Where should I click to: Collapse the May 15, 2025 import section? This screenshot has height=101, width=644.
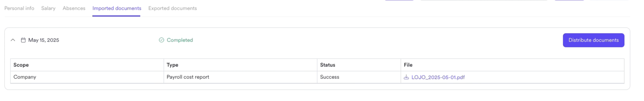click(x=13, y=40)
